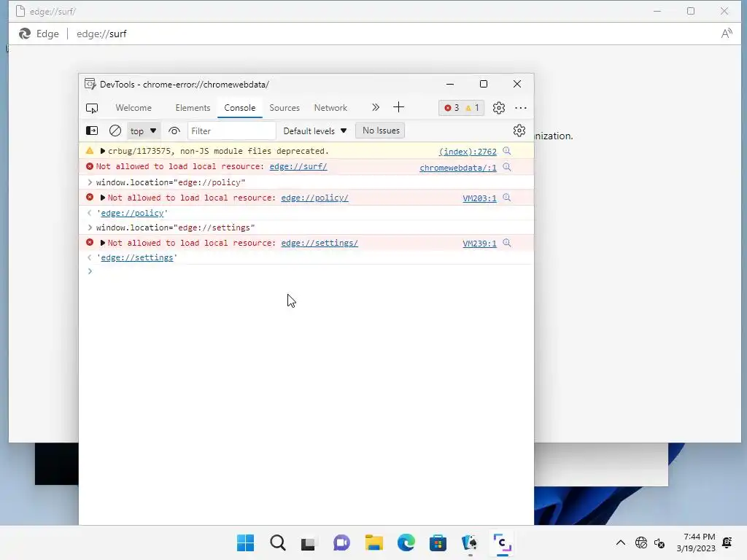Click Edge logo in address bar

(x=25, y=34)
